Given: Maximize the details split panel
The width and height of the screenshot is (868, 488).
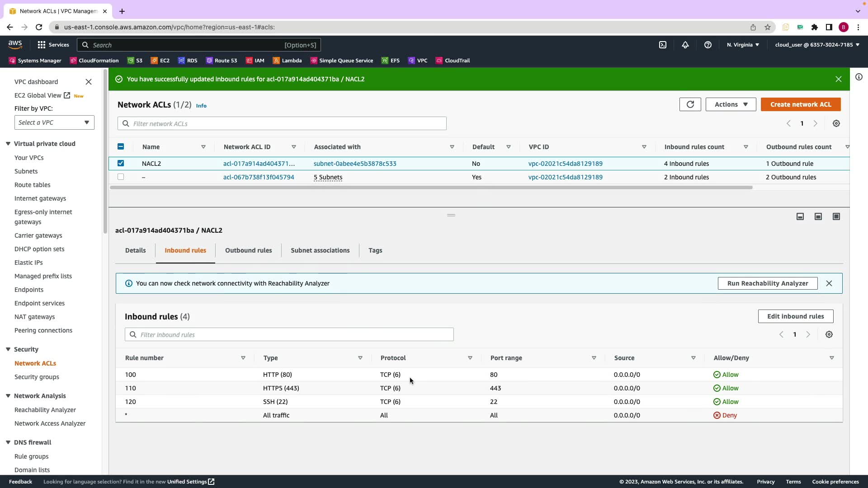Looking at the screenshot, I should coord(836,216).
